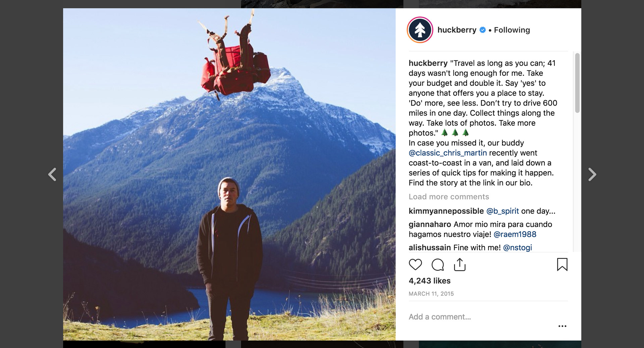644x348 pixels.
Task: Click the comments scrollbar thumb
Action: click(577, 83)
